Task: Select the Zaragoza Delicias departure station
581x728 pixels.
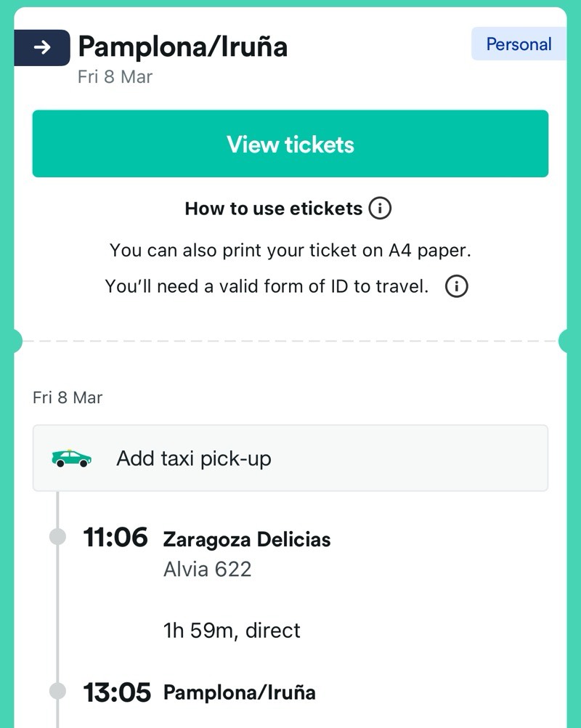Action: [247, 539]
